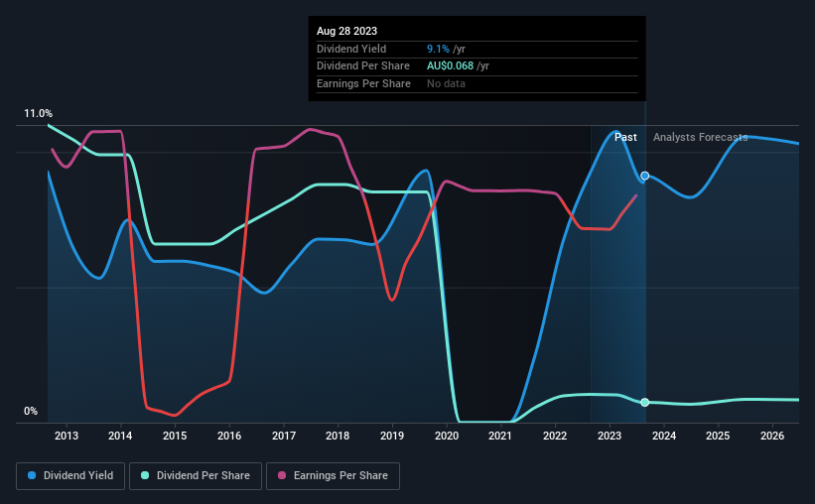815x504 pixels.
Task: Click the 2015 x-axis label
Action: pos(175,436)
